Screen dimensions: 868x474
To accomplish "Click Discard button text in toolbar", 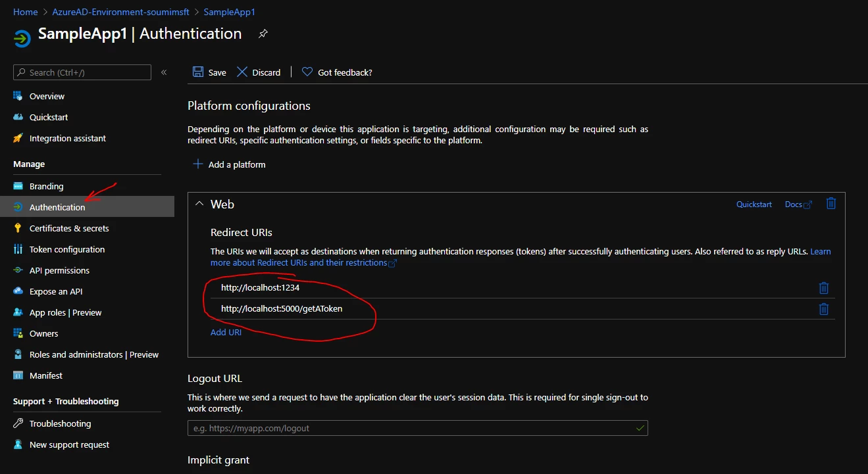I will click(x=267, y=72).
